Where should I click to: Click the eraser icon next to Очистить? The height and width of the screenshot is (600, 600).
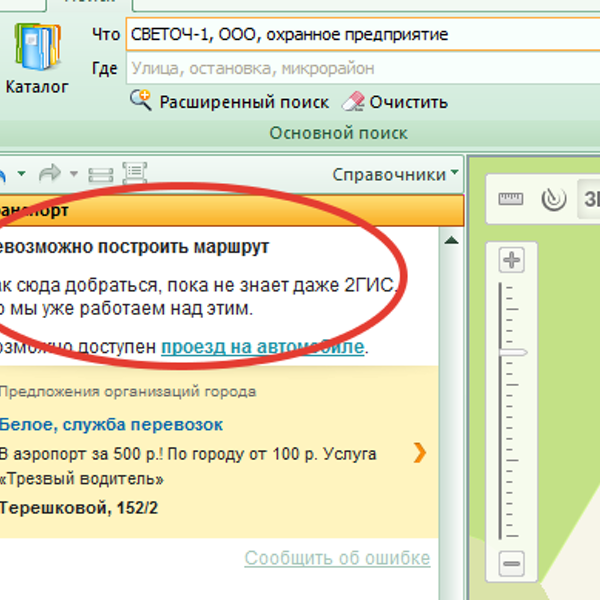pyautogui.click(x=353, y=101)
